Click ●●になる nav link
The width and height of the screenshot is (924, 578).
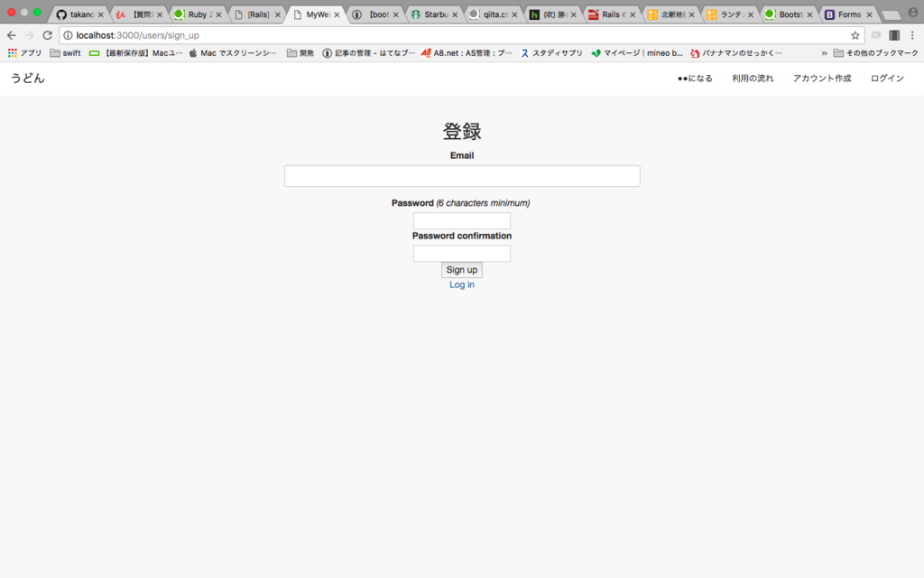(695, 79)
